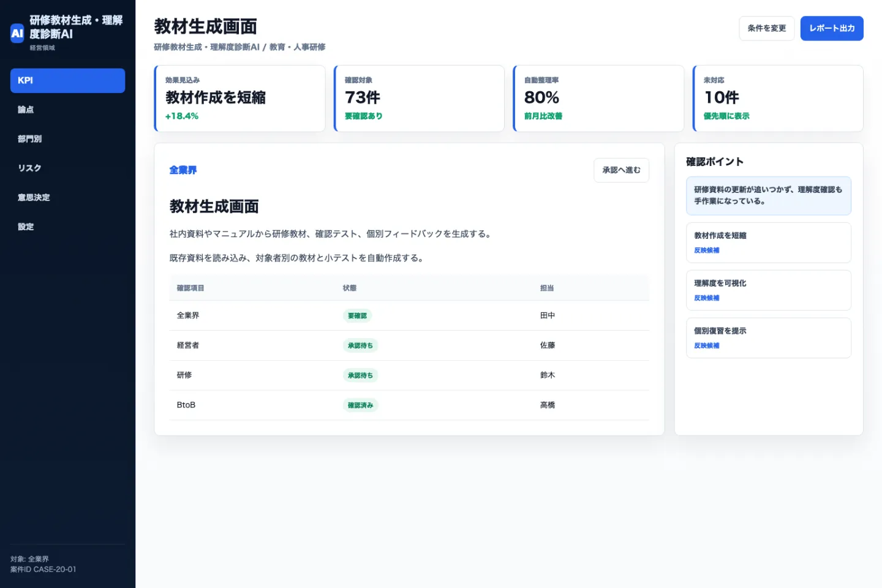This screenshot has width=882, height=588.
Task: Open 設定 from the sidebar
Action: [x=67, y=227]
